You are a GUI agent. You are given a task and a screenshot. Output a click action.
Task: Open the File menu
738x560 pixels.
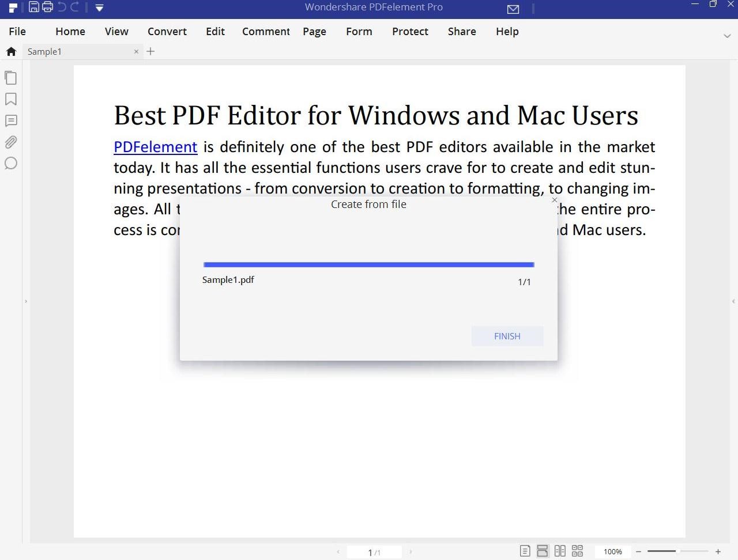click(x=17, y=32)
